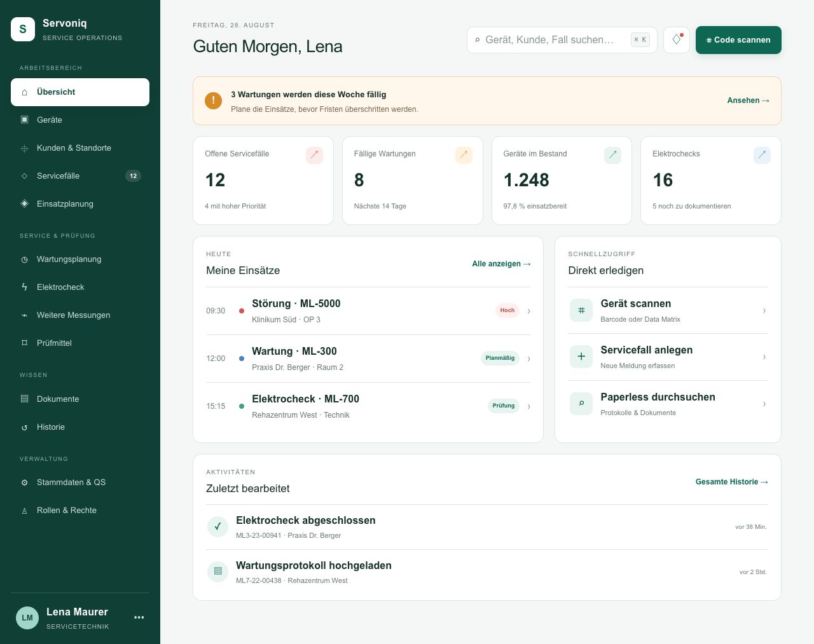
Task: Click the Geräte sidebar icon
Action: 24,120
